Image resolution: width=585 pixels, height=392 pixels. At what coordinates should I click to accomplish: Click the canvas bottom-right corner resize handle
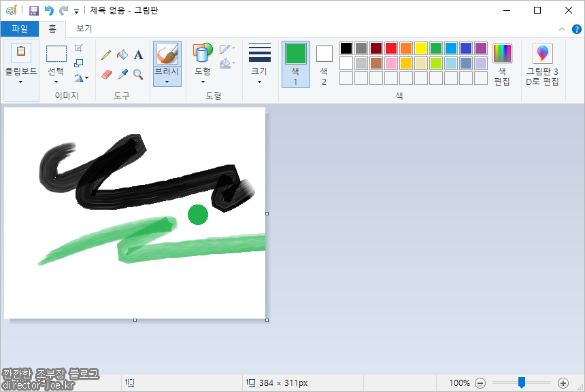tap(267, 320)
